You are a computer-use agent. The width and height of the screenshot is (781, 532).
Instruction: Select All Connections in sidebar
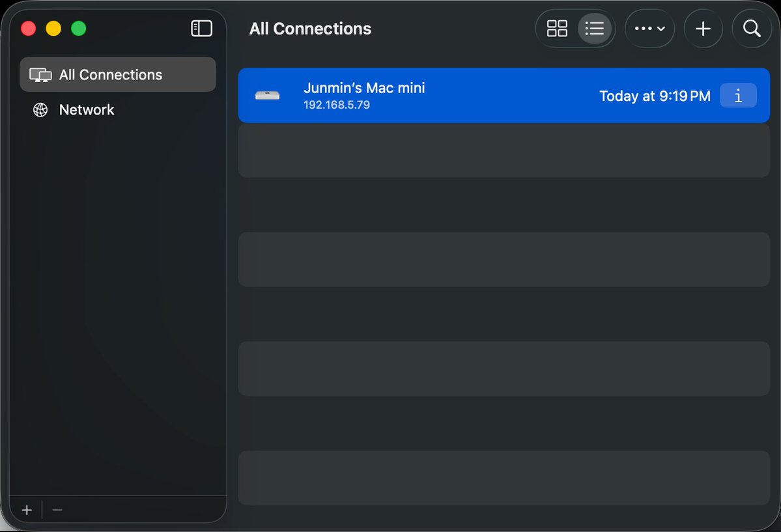[117, 74]
